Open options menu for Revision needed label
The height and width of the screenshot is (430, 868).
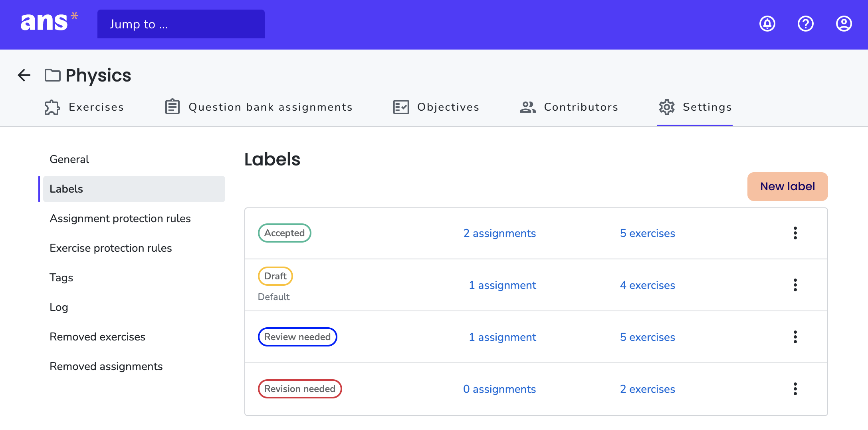coord(795,389)
